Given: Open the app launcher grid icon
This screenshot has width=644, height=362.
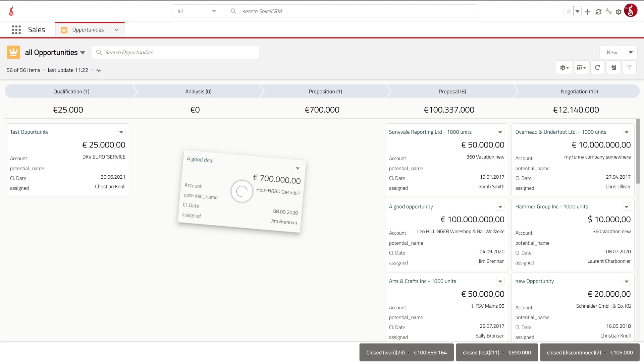Looking at the screenshot, I should [16, 30].
